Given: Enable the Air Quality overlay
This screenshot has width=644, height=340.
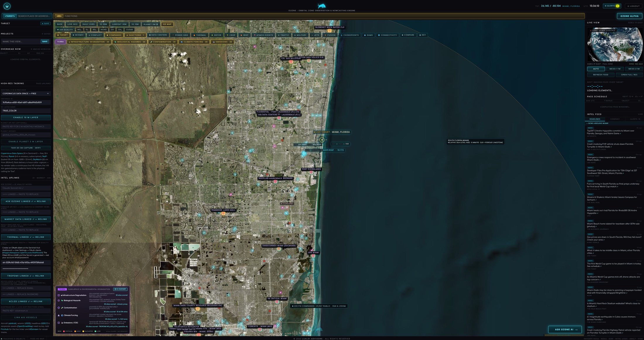Looking at the screenshot, I should pos(65,30).
